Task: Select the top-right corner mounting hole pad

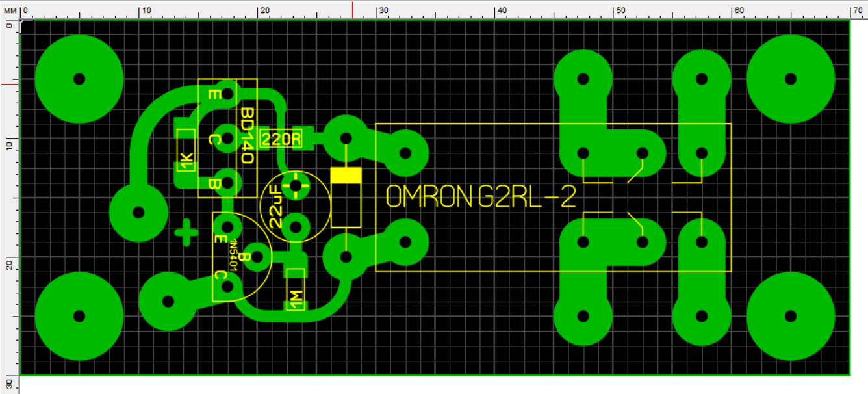Action: point(790,79)
